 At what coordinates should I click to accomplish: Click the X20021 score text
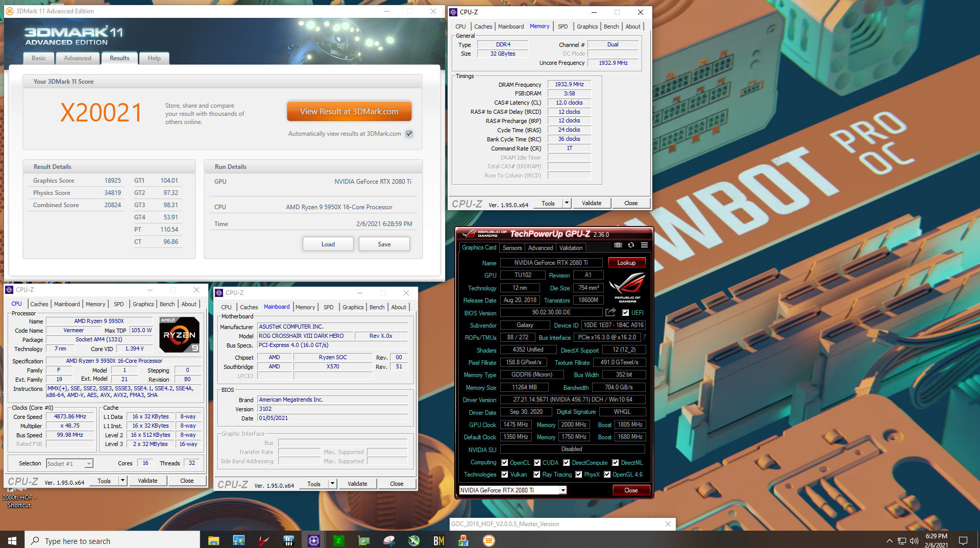click(101, 113)
